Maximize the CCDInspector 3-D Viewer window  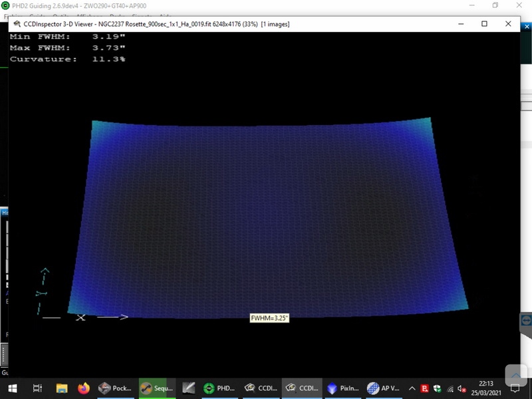tap(484, 24)
